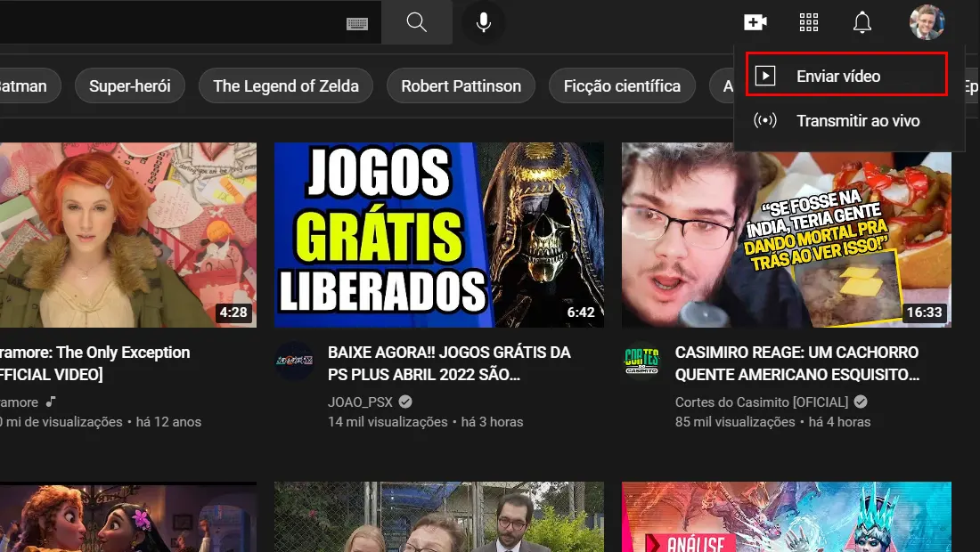Open the Casimiro hot dog reaction thumbnail
980x552 pixels.
[787, 235]
